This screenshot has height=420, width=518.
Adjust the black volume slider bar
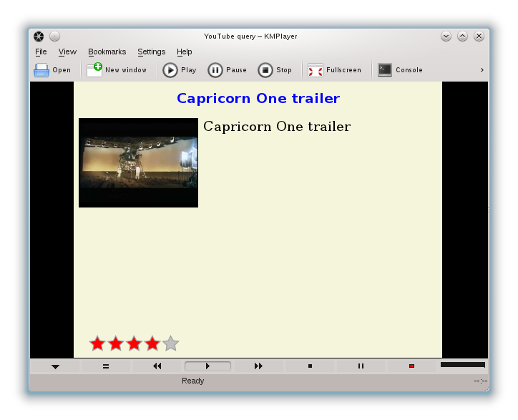462,365
